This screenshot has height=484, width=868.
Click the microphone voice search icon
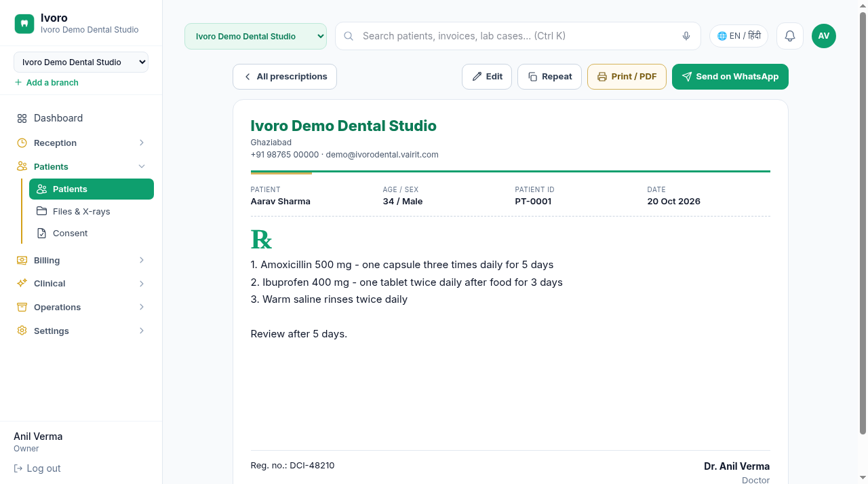pyautogui.click(x=686, y=36)
